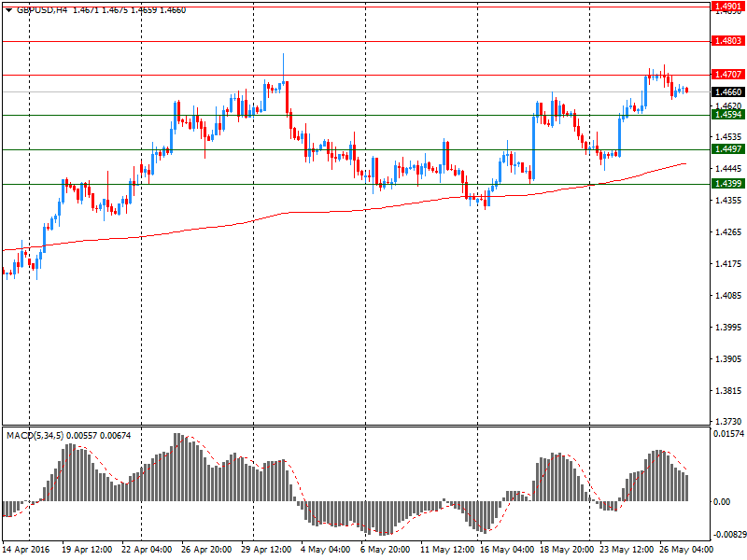Click the 1.4265 price scale value
Screen dimensions: 747x560
(x=728, y=231)
